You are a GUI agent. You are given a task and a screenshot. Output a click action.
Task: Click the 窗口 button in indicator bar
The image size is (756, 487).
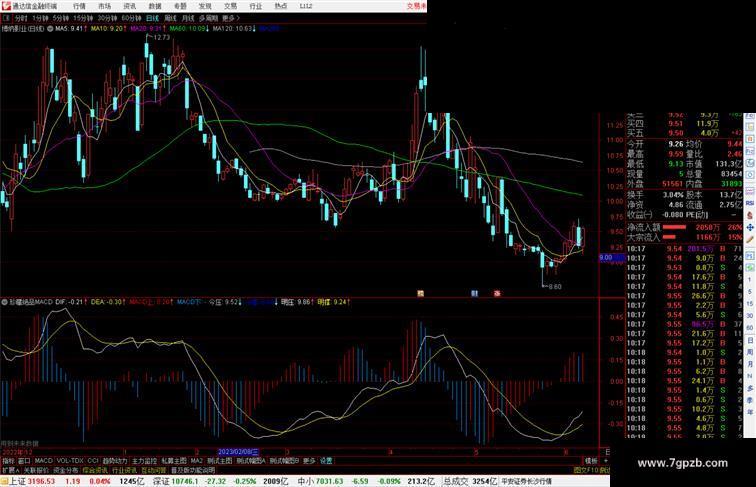pyautogui.click(x=24, y=461)
